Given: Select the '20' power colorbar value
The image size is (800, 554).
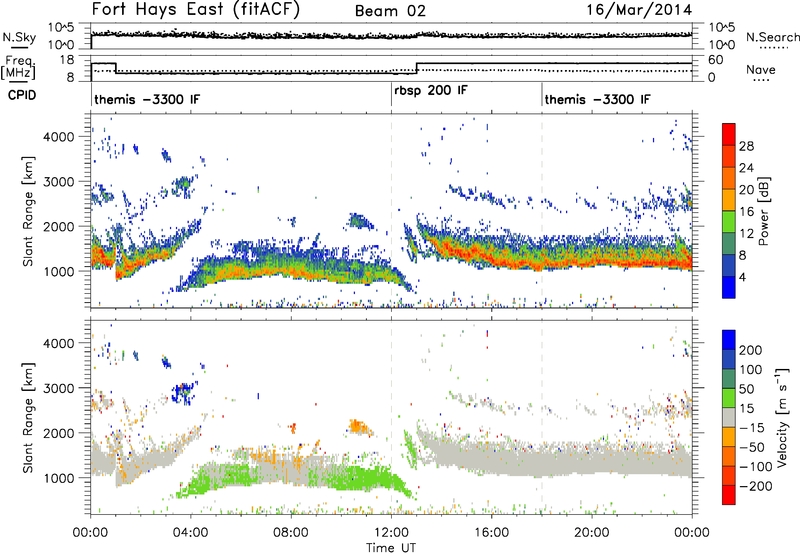Looking at the screenshot, I should tap(746, 190).
